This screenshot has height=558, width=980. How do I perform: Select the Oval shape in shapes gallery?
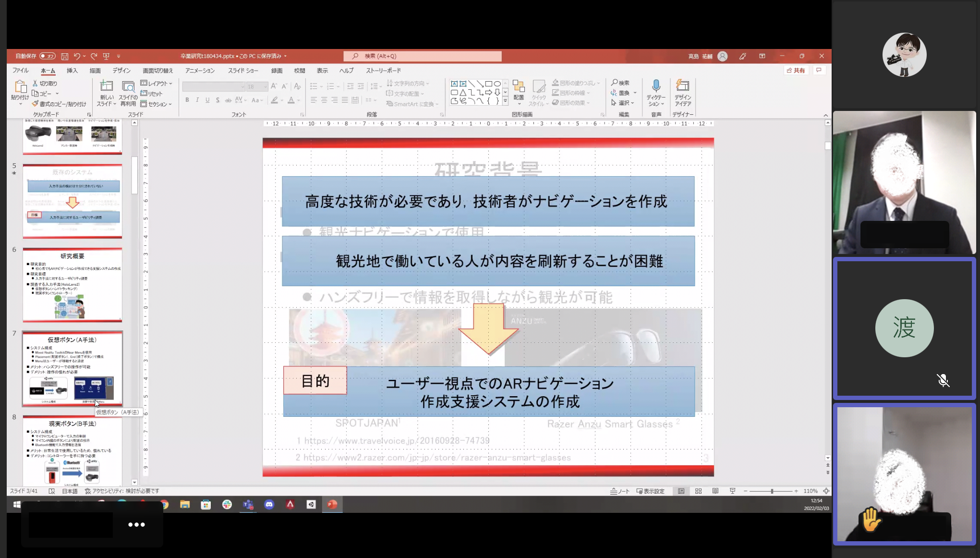(497, 84)
